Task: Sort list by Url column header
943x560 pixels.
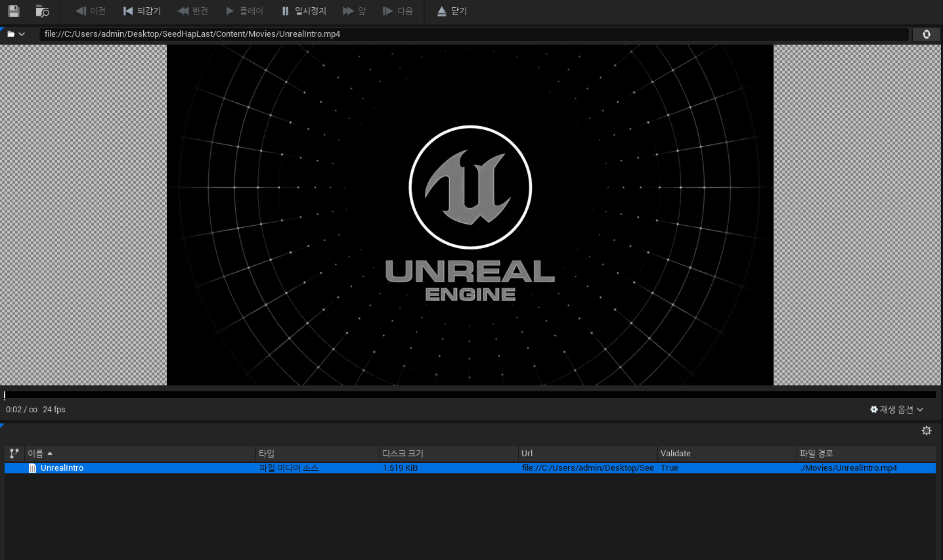Action: (588, 454)
